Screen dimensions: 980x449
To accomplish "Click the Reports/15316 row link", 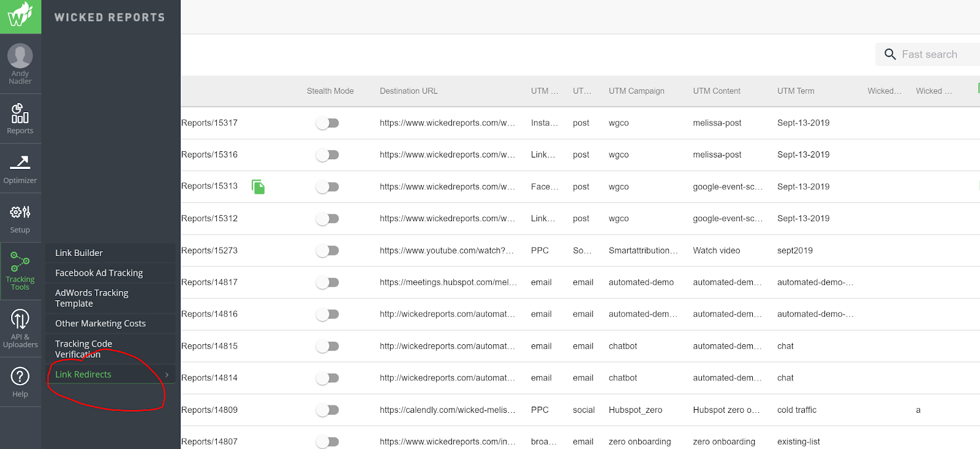I will 209,155.
